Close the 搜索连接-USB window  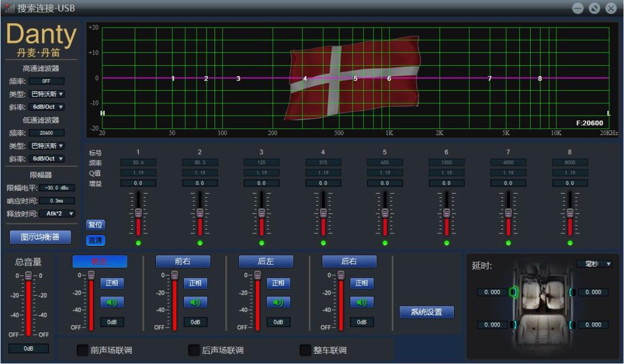[611, 8]
